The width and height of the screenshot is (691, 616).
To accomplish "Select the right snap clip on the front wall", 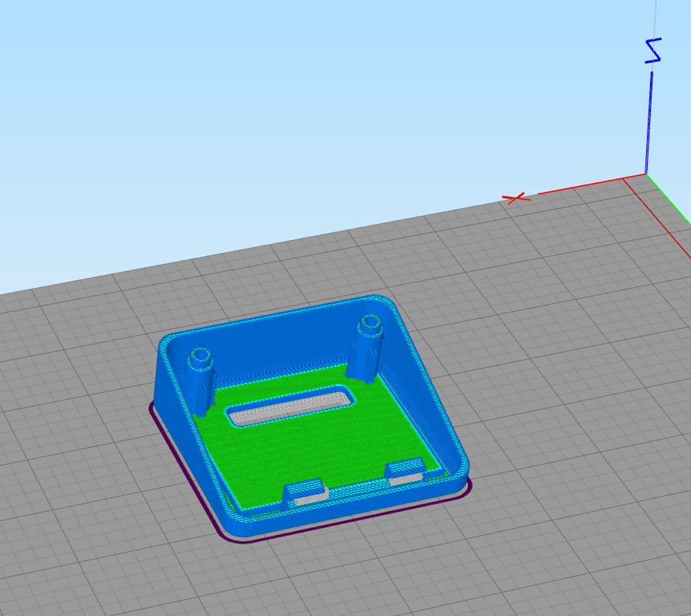I will 405,472.
